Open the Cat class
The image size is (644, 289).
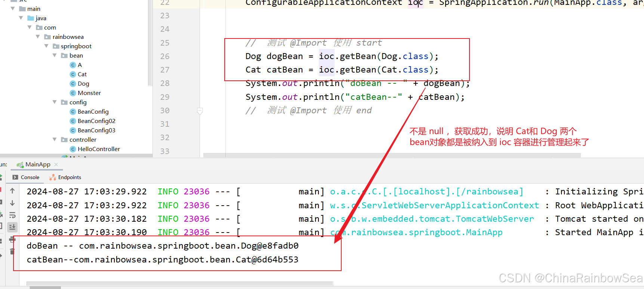pos(82,74)
